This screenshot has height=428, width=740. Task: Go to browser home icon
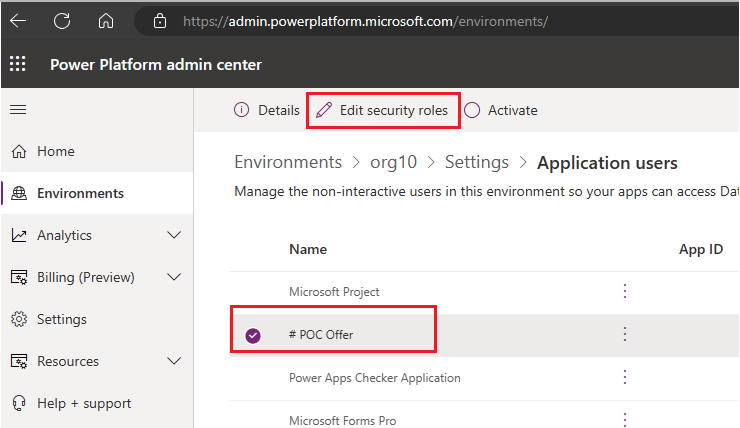(x=106, y=21)
